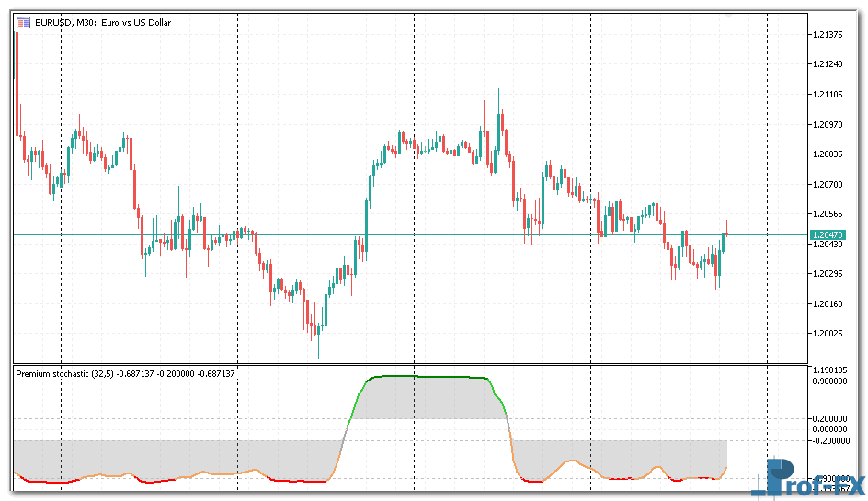The width and height of the screenshot is (868, 501).
Task: Click the green overbought plateau of the stochastic
Action: pos(428,376)
